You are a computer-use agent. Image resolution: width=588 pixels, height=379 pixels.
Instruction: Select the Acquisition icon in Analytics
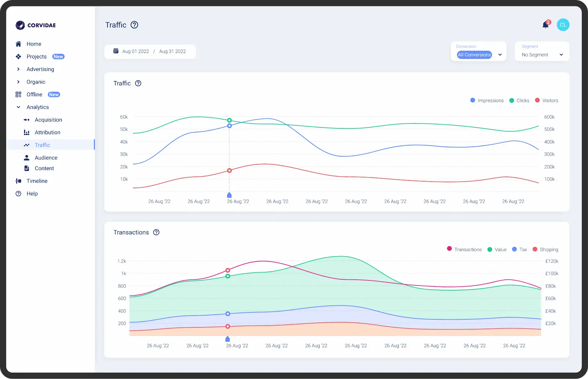click(26, 120)
